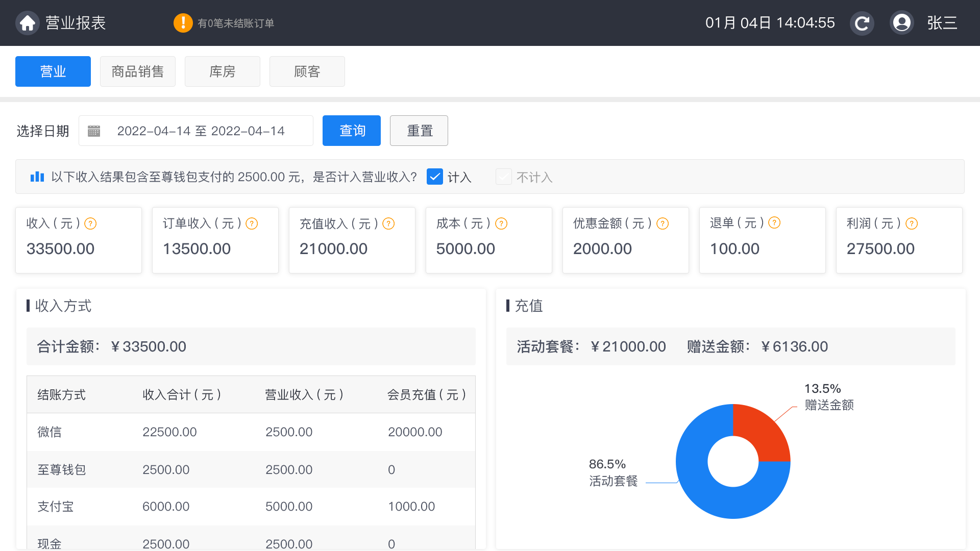Click help icon next to 利润(元)
Viewport: 980px width, 551px height.
point(912,223)
